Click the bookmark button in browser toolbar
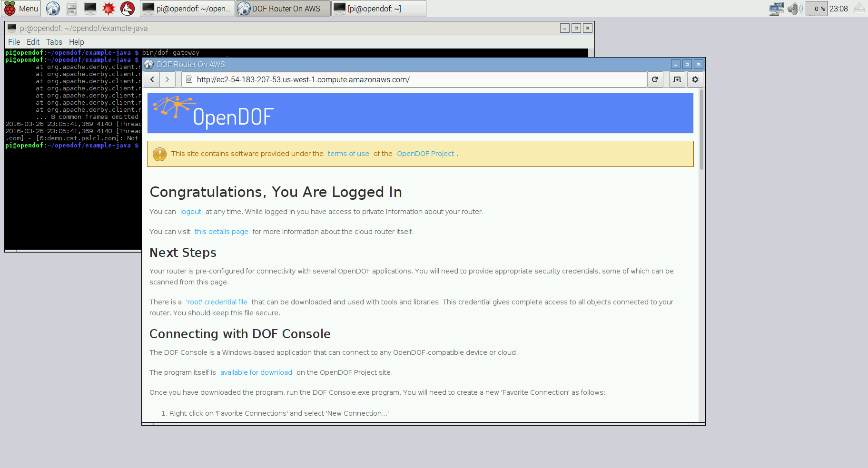This screenshot has width=868, height=468. (x=677, y=79)
